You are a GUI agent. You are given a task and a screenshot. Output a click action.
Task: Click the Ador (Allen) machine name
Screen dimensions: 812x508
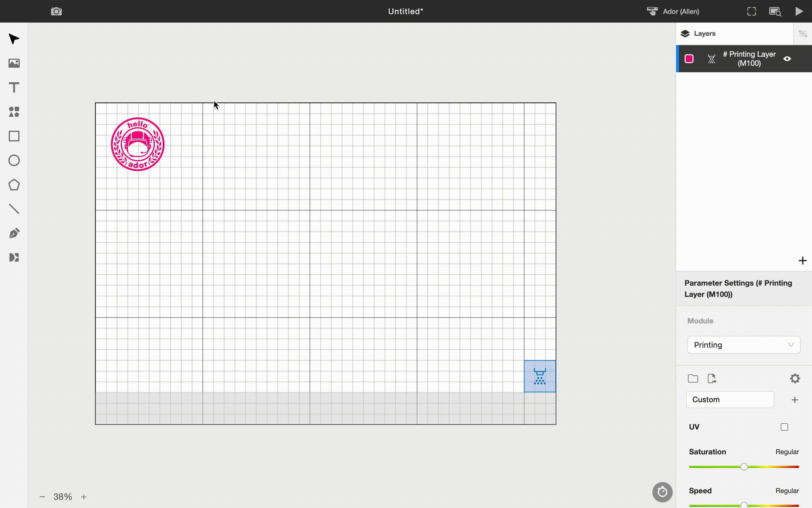(x=681, y=11)
